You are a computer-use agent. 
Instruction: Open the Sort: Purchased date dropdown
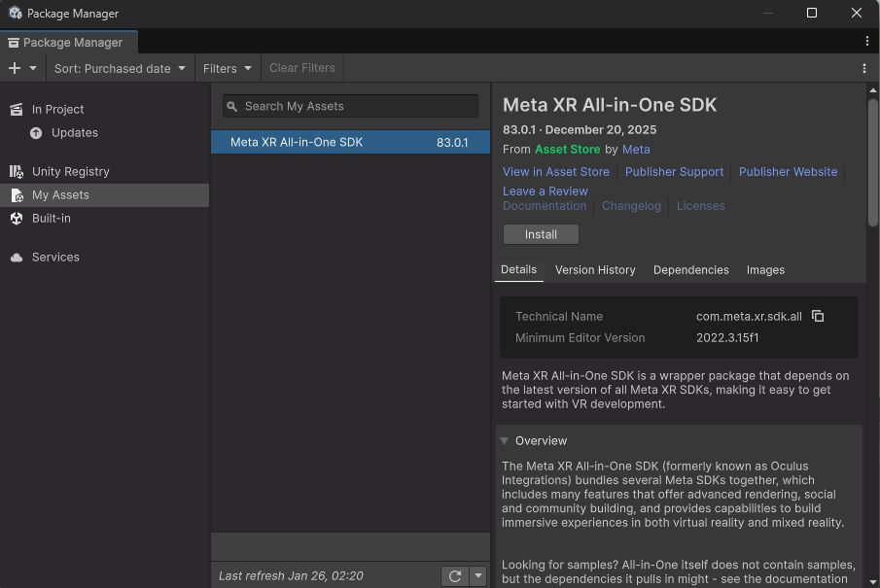pos(120,68)
